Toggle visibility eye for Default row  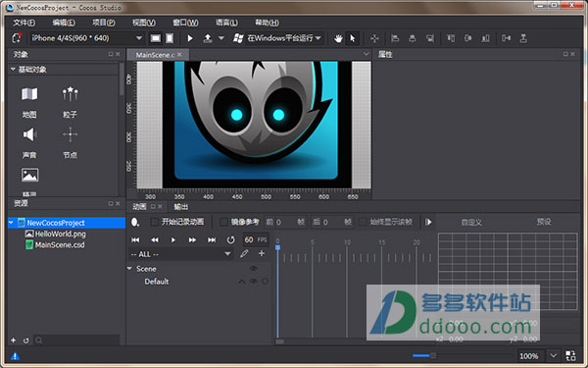point(253,281)
